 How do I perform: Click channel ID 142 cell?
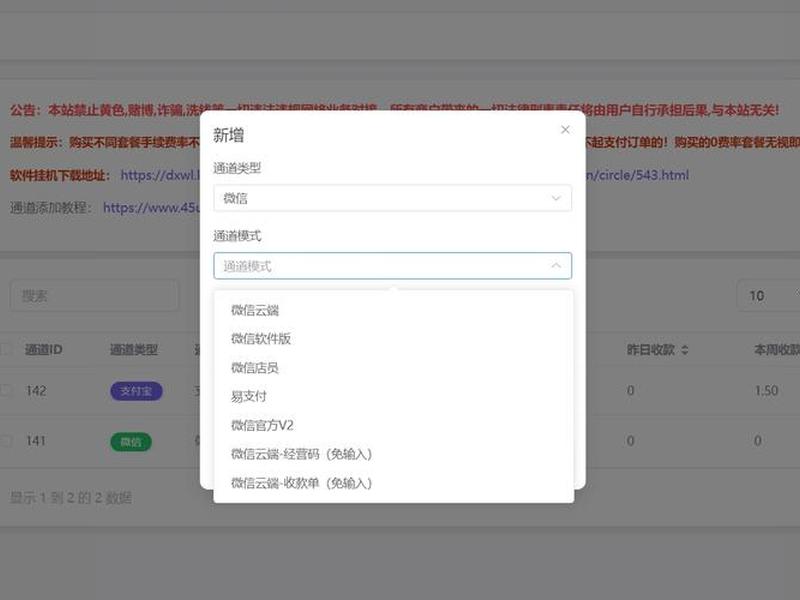tap(36, 391)
